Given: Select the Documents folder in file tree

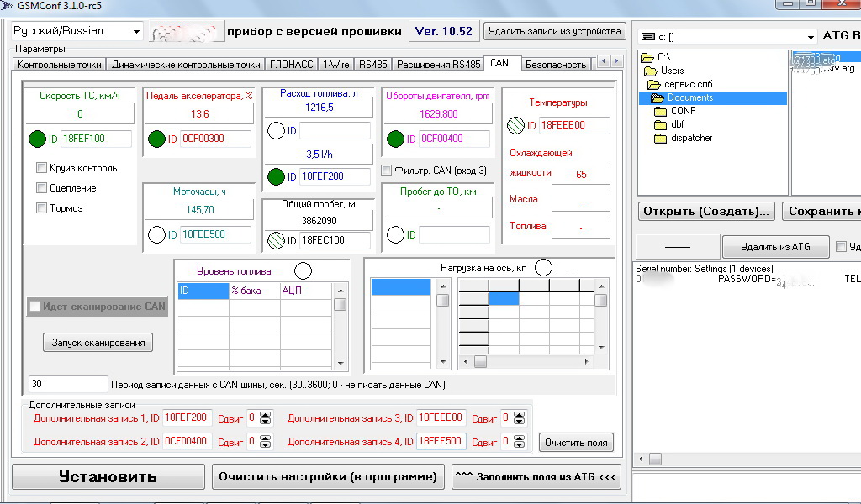Looking at the screenshot, I should tap(689, 97).
